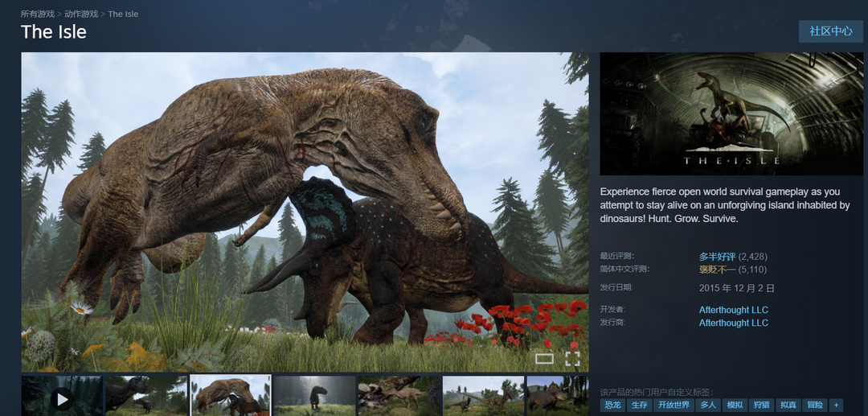Toggle theater mode icon on screenshot
868x416 pixels.
click(x=544, y=359)
